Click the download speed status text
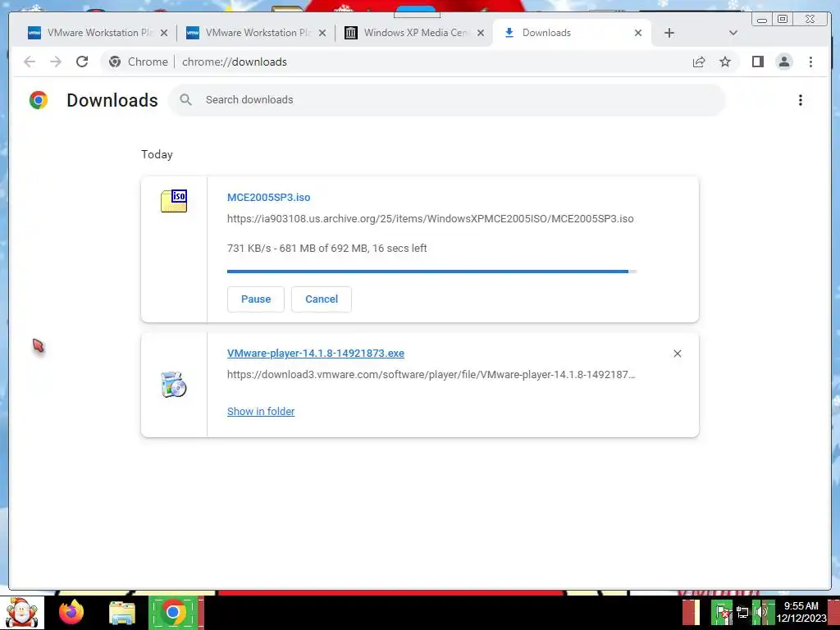 326,248
